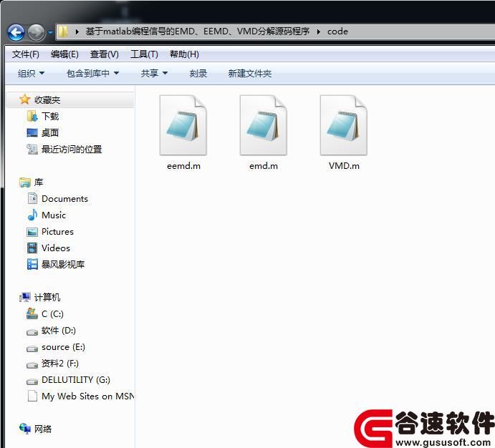
Task: Click the 资料2 (F:) drive icon
Action: click(x=32, y=365)
